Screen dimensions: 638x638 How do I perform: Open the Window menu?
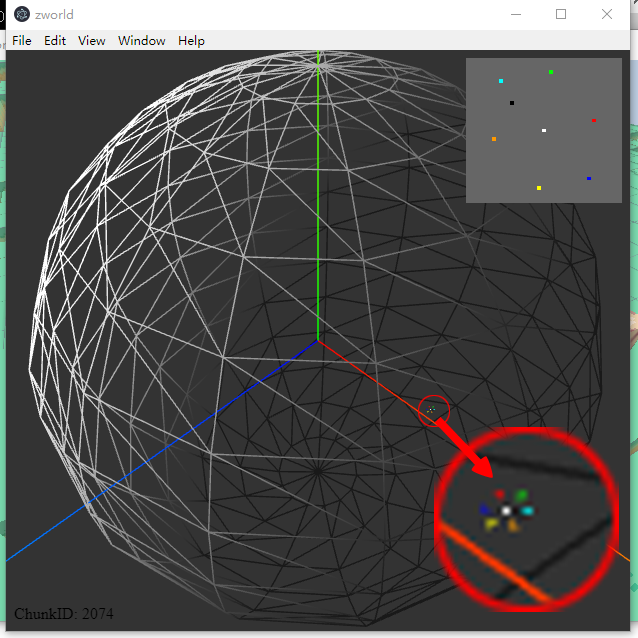point(142,41)
